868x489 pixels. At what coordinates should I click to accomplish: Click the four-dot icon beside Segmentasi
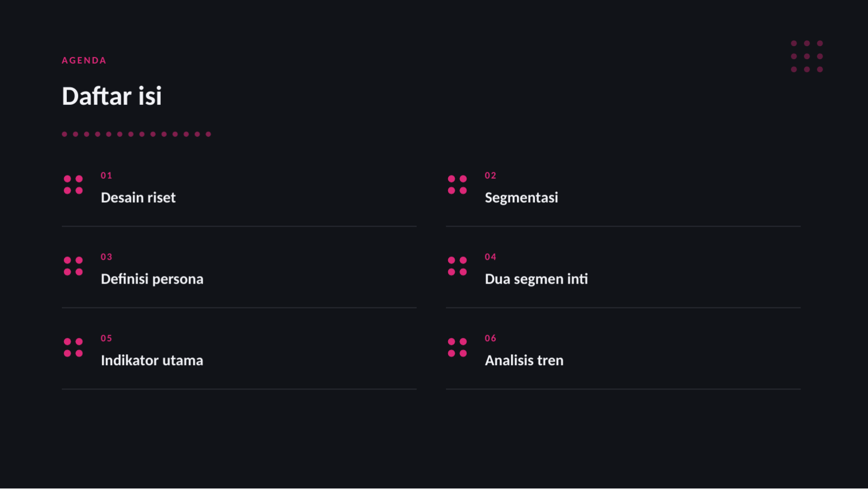tap(457, 185)
